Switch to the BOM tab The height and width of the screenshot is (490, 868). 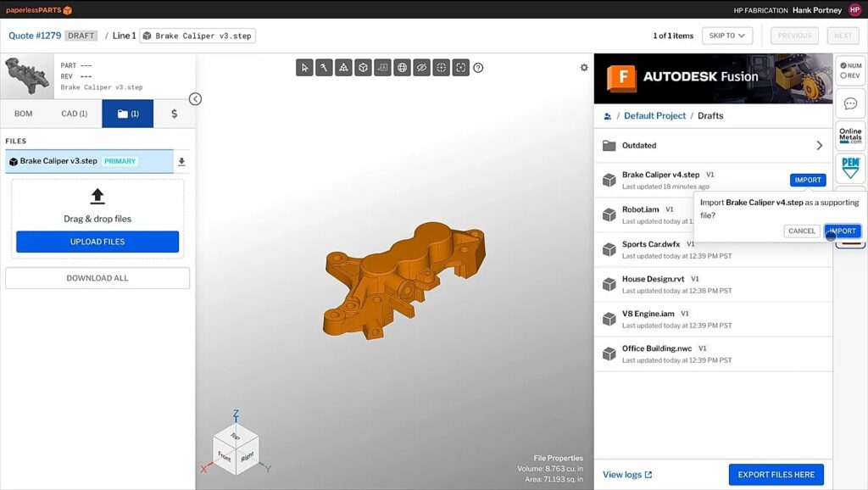point(23,113)
